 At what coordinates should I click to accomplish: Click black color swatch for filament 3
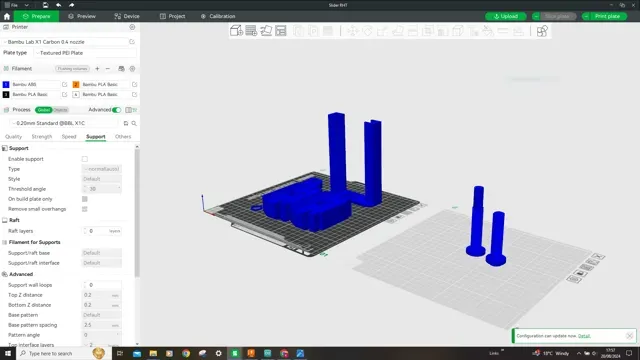click(x=6, y=94)
